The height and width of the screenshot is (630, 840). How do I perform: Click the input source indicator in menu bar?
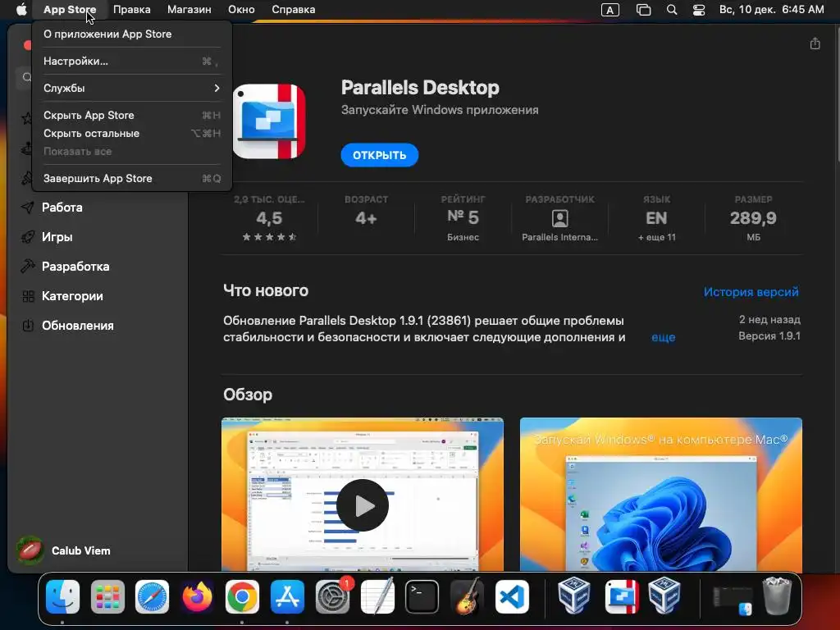[610, 10]
